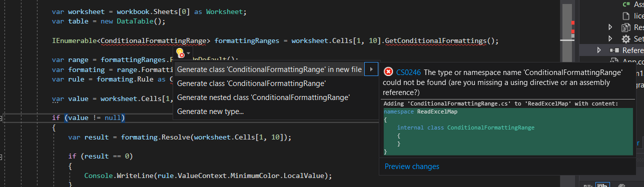This screenshot has width=644, height=187.
Task: Collapse the 'if (value != null)' code block
Action: click(2, 118)
